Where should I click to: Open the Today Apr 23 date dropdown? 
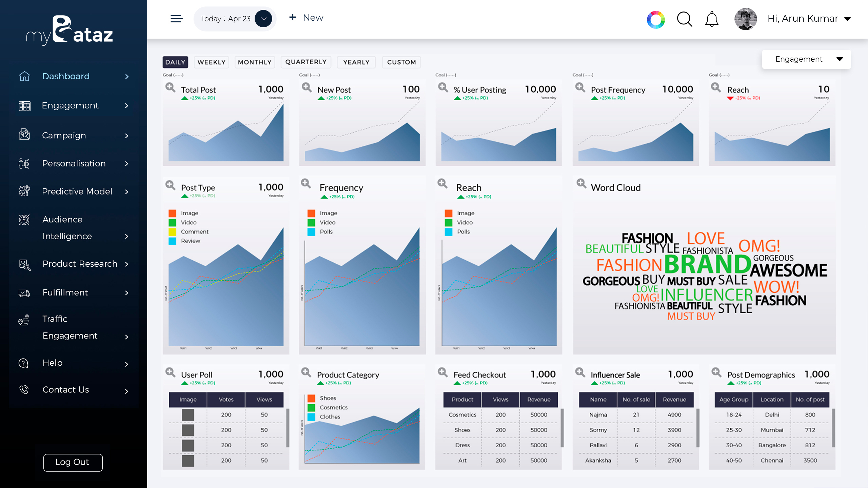(263, 19)
